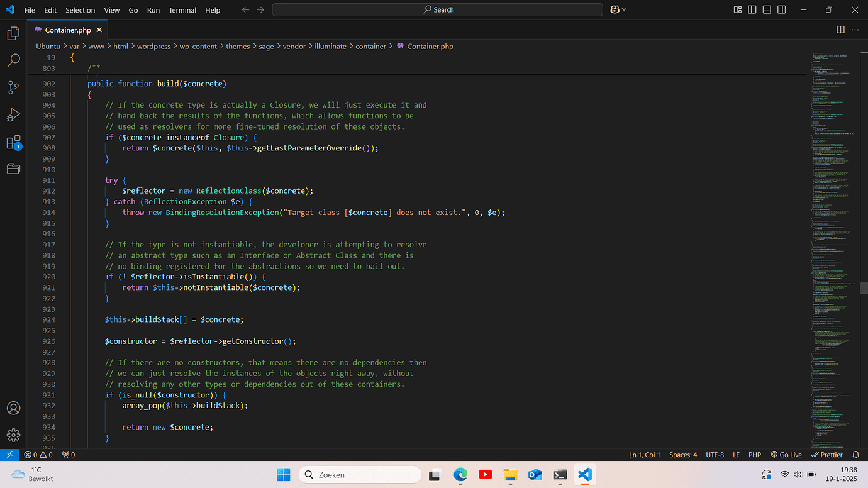This screenshot has width=868, height=488.
Task: Expand the 'wp-content' breadcrumb
Action: pyautogui.click(x=198, y=46)
